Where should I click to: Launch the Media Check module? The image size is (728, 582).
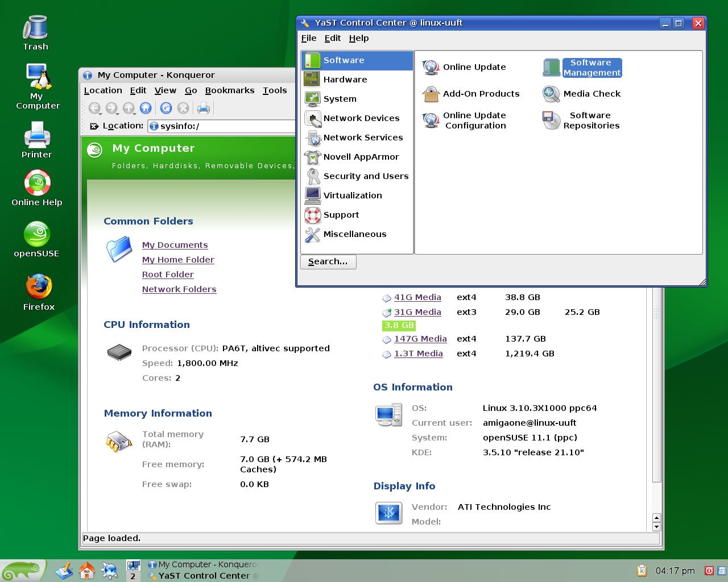coord(582,94)
